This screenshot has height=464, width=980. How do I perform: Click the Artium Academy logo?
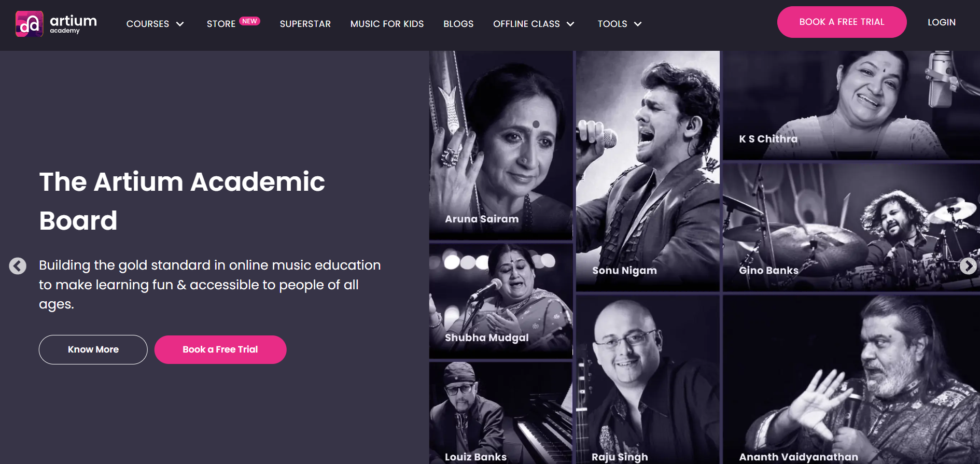pos(56,24)
